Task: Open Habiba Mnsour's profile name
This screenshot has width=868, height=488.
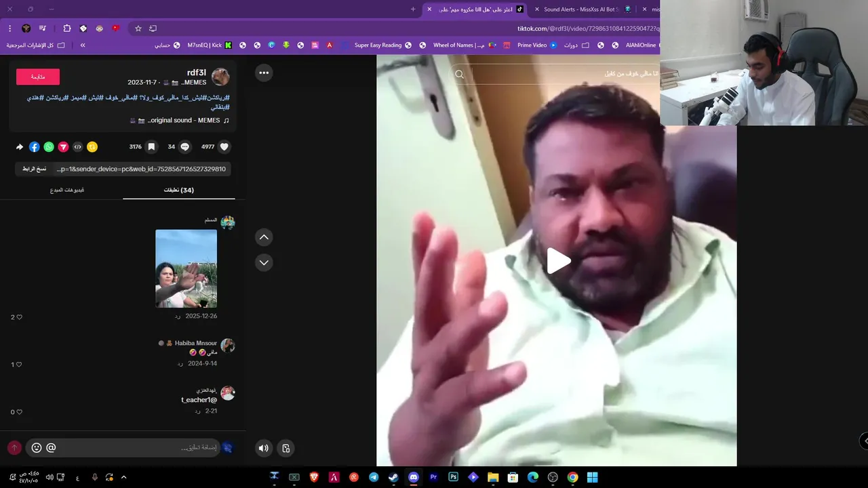Action: click(x=196, y=343)
